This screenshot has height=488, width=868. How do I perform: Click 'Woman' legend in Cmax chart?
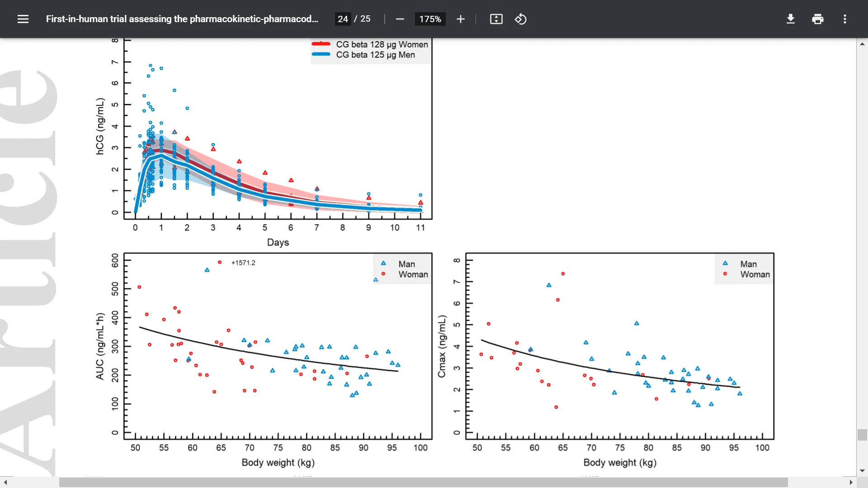coord(755,274)
